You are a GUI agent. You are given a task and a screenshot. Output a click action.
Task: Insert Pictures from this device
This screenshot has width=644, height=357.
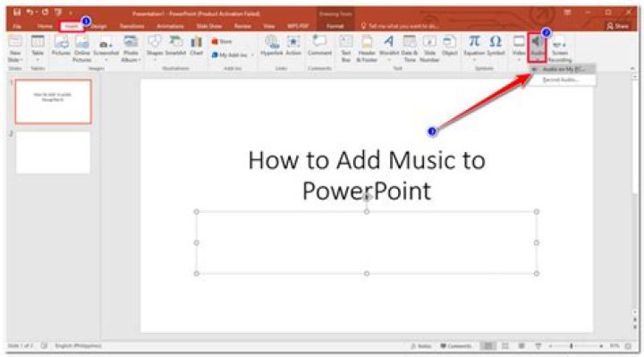pyautogui.click(x=61, y=46)
